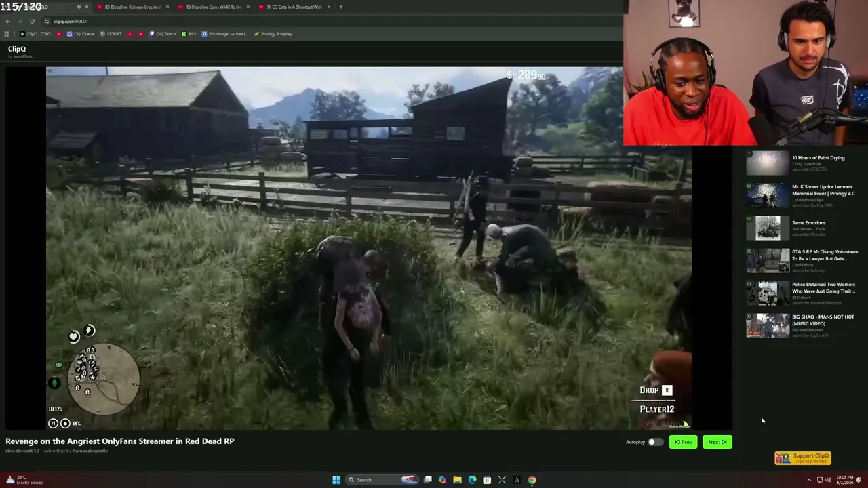The height and width of the screenshot is (488, 868).
Task: Close the 'Bloodline Guns WMC' tab
Action: tap(248, 7)
